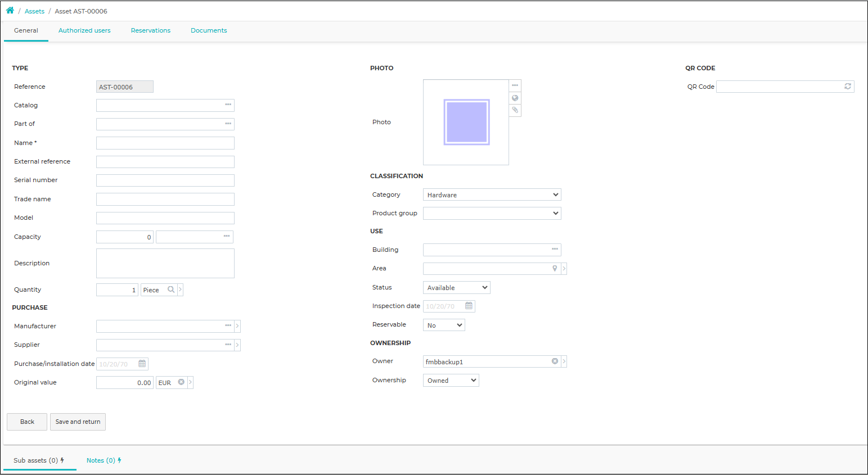Open the Category dropdown

492,194
